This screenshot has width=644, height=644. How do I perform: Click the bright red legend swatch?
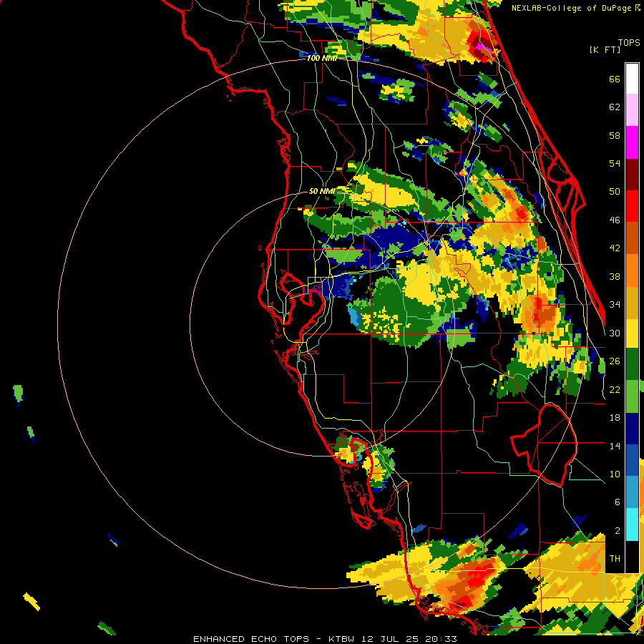(x=632, y=207)
